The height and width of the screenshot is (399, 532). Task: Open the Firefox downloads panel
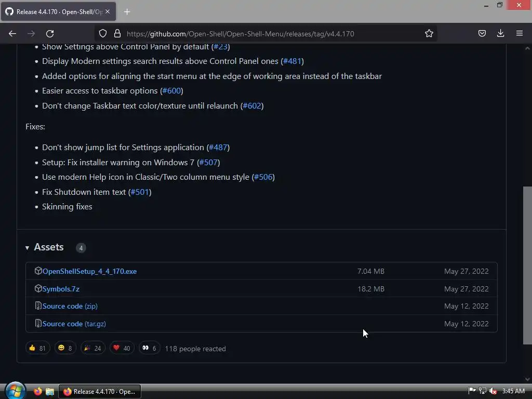(x=500, y=33)
